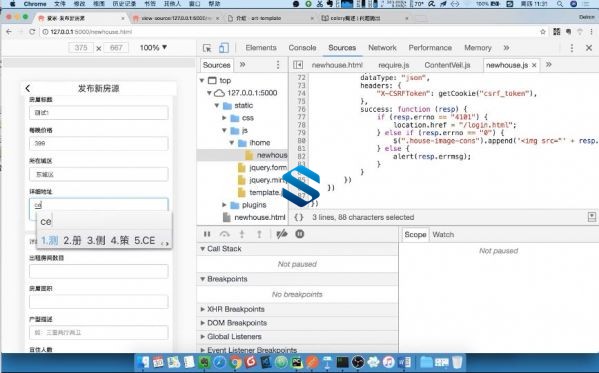Pretty-print the source with the {} icon

(x=298, y=217)
